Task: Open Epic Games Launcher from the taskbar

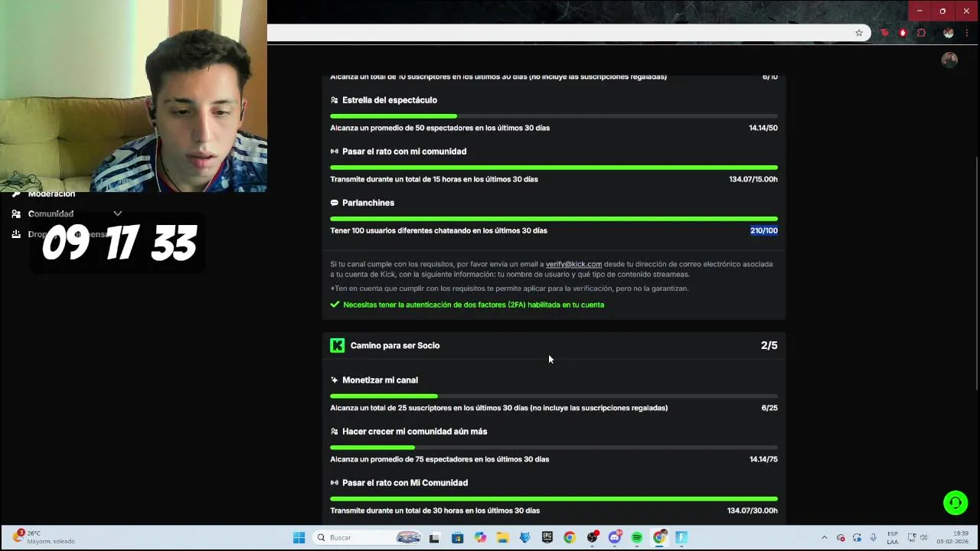Action: coord(547,538)
